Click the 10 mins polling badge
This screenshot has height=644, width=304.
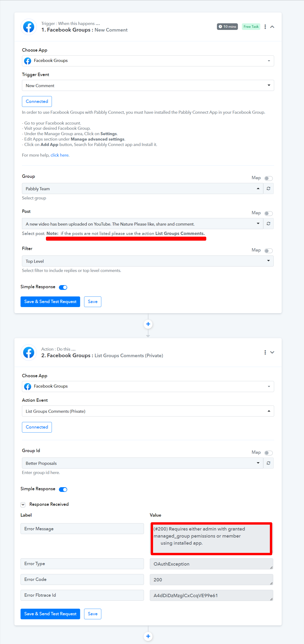coord(227,27)
